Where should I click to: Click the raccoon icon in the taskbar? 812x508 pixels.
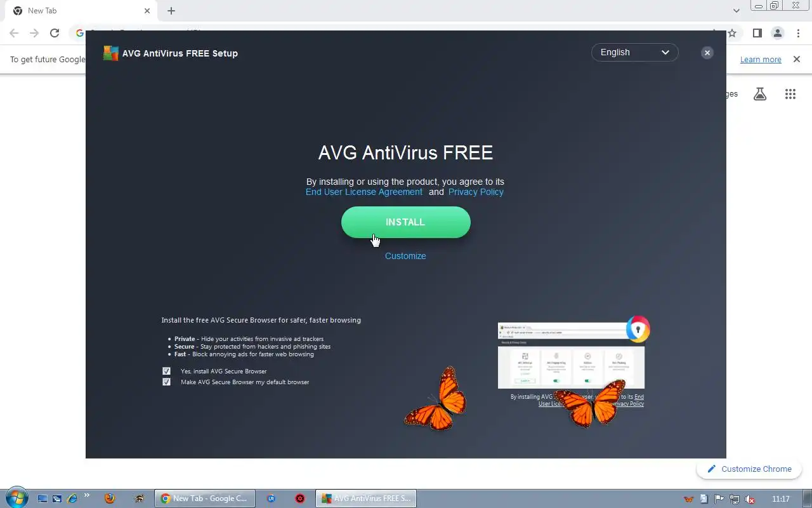(x=139, y=498)
